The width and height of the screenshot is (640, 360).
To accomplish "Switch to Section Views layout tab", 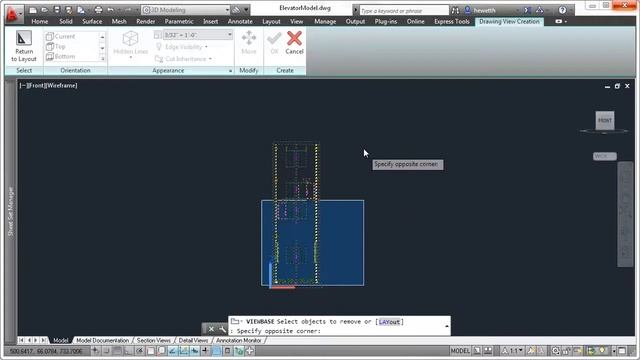I will coord(153,340).
